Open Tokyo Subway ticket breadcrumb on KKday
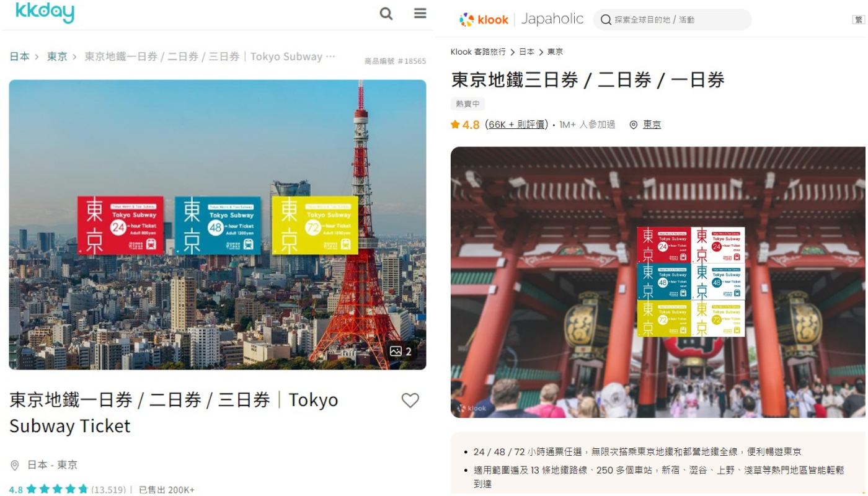The height and width of the screenshot is (496, 868). click(210, 56)
